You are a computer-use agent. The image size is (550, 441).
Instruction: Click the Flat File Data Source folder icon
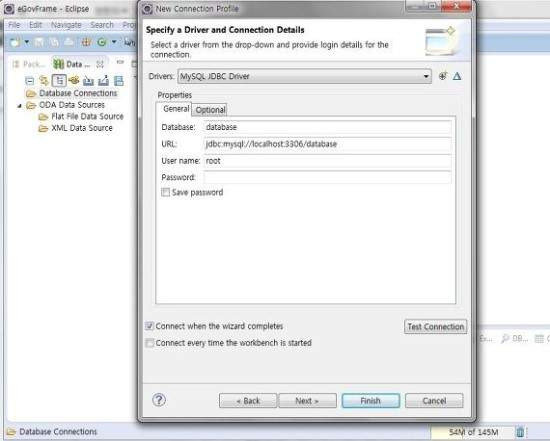pos(43,116)
